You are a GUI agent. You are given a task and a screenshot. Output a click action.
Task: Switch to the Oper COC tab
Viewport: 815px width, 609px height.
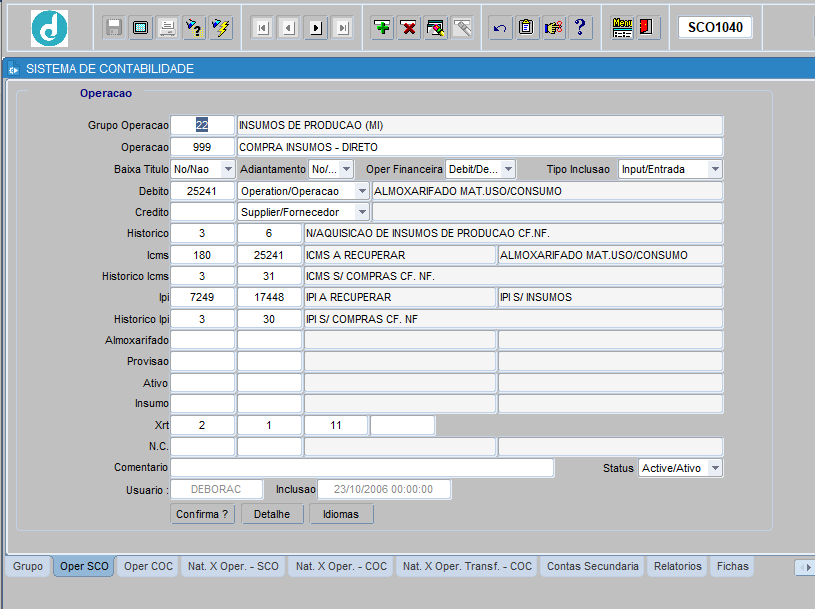(148, 566)
